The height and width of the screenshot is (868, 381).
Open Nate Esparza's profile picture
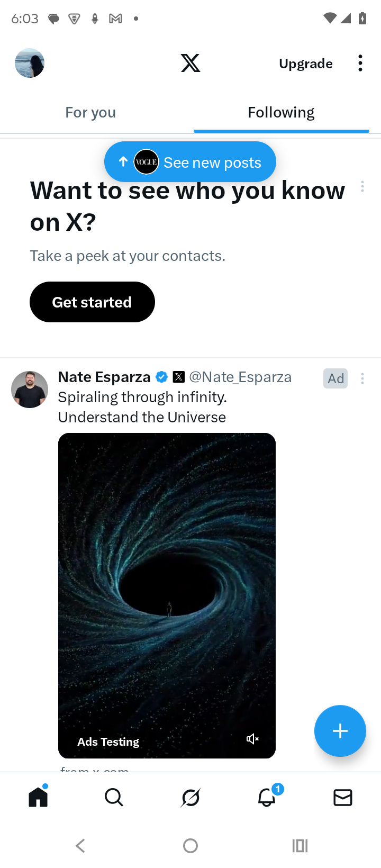pyautogui.click(x=30, y=390)
